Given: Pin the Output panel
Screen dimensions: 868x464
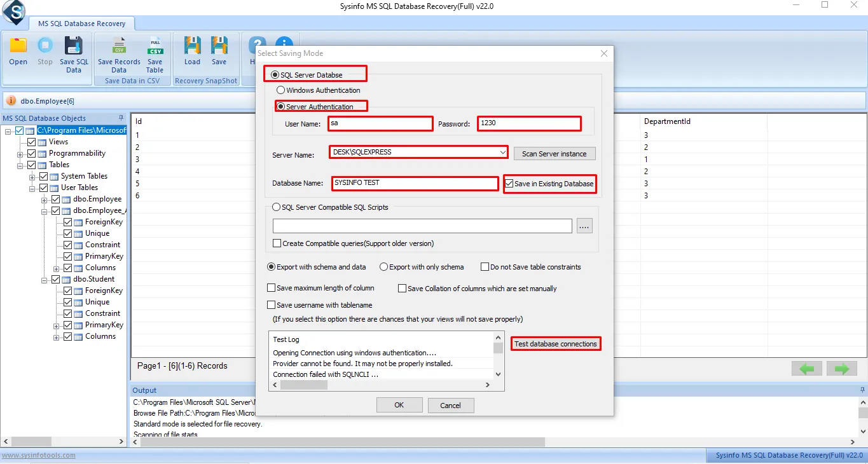Looking at the screenshot, I should coord(861,390).
